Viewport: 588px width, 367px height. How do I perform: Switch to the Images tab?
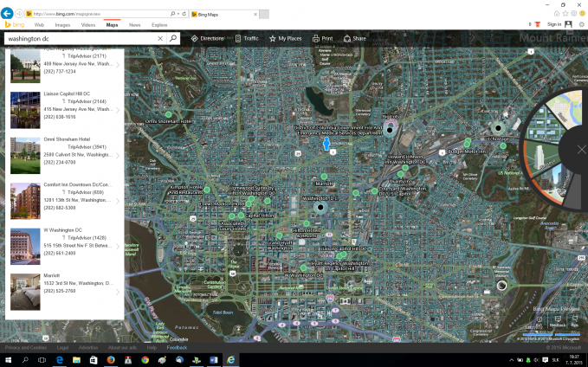[62, 25]
